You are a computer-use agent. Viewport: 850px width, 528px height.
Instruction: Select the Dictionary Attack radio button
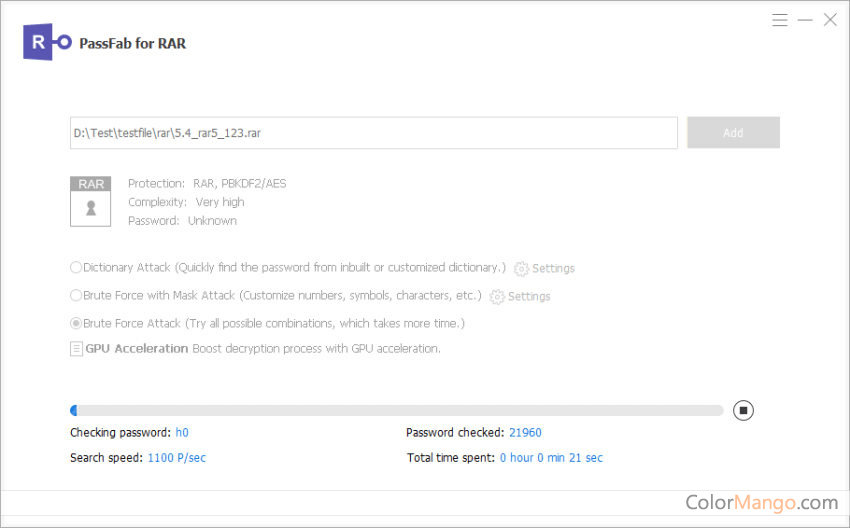[76, 267]
